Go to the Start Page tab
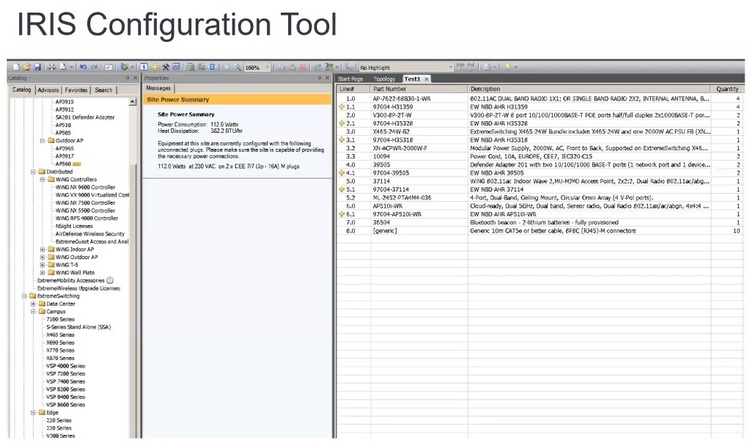This screenshot has width=750, height=443. point(351,79)
